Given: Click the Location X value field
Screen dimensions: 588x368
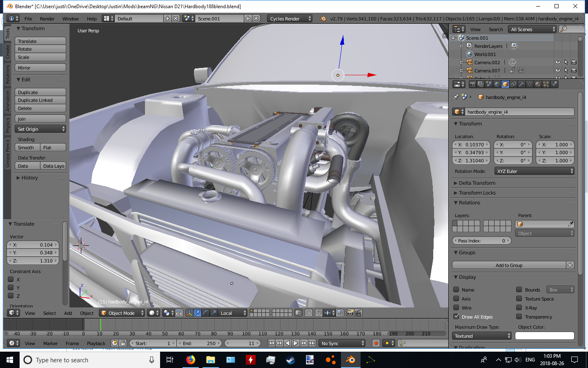Looking at the screenshot, I should (472, 144).
